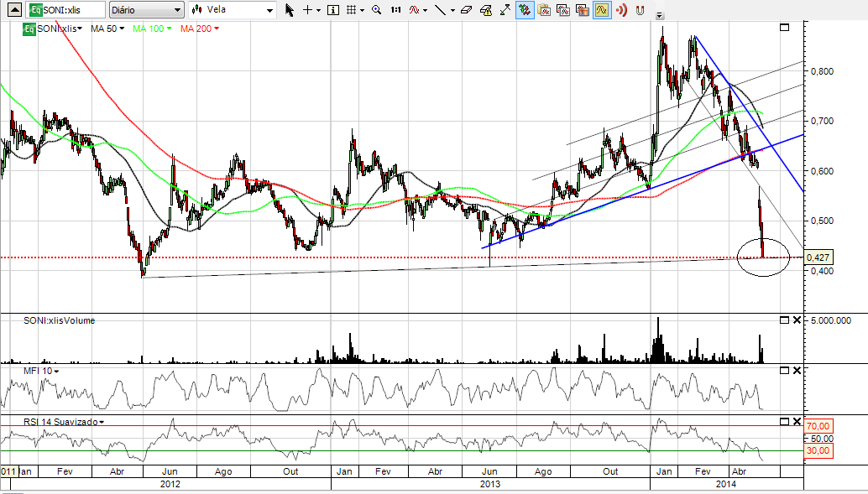Toggle the highlighted indicator curve button
This screenshot has width=868, height=494.
(x=602, y=10)
